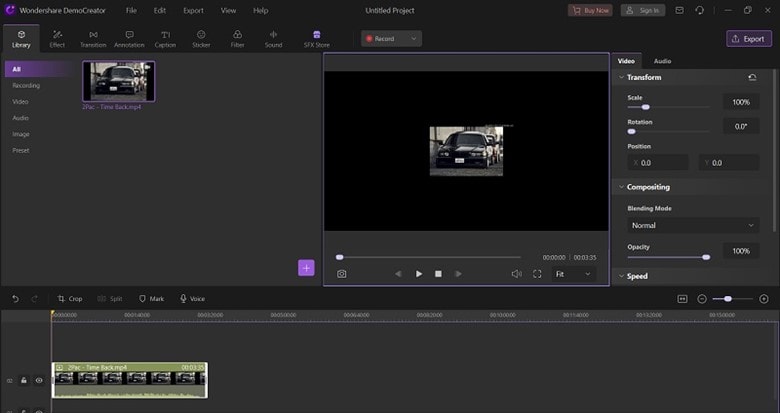Toggle visibility eye on track 02

point(39,381)
